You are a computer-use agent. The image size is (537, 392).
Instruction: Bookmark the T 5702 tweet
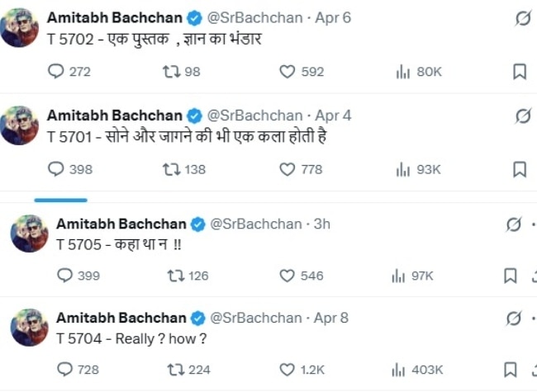click(520, 73)
